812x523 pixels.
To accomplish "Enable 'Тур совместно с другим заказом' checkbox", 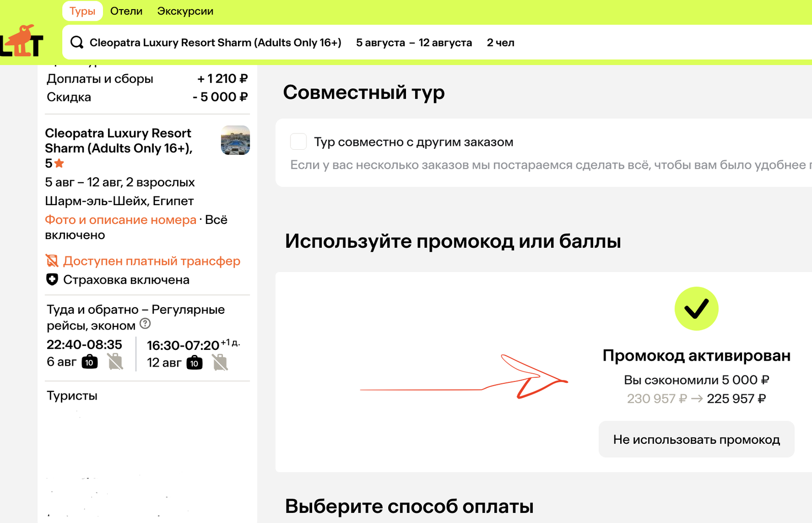I will 298,142.
